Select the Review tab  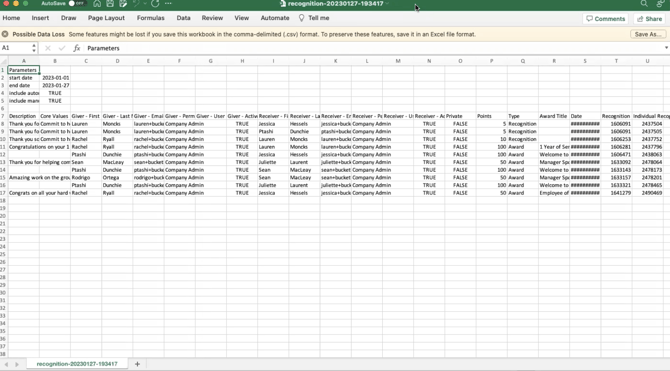pyautogui.click(x=212, y=18)
